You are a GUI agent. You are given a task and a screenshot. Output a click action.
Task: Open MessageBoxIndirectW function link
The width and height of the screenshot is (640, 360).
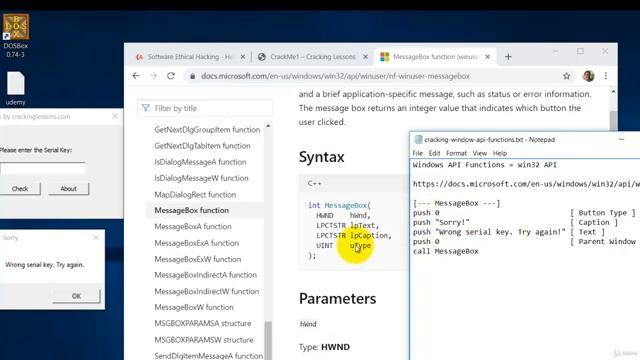click(207, 291)
